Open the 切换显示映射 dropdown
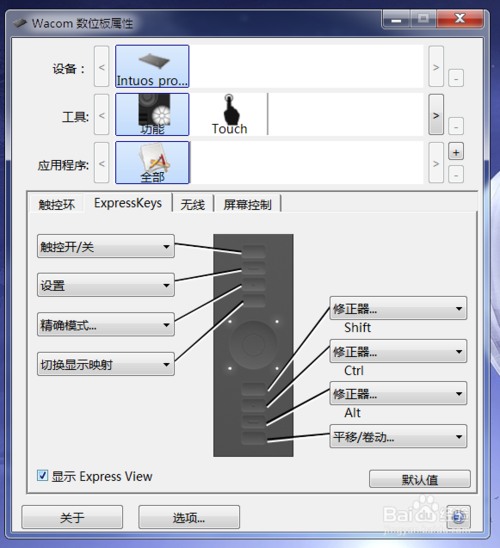The height and width of the screenshot is (548, 500). (106, 364)
